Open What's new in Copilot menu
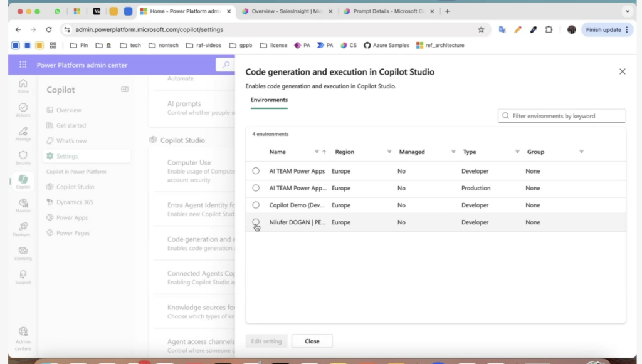Viewport: 642px width, 364px height. pos(71,141)
